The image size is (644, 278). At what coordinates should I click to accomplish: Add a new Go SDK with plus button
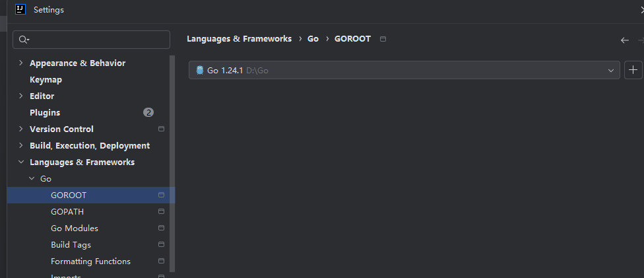tap(633, 70)
